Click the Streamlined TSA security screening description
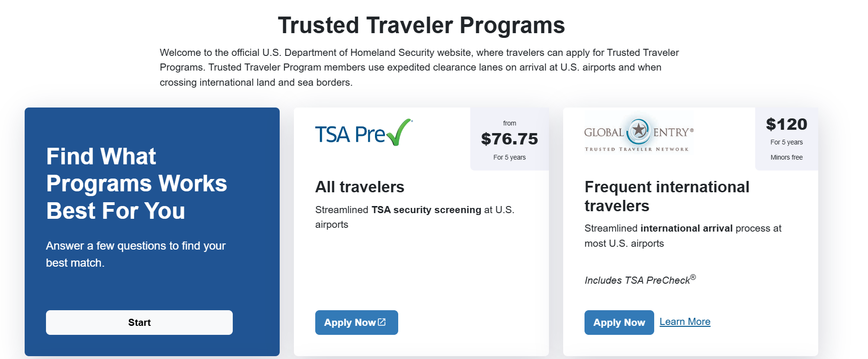 pyautogui.click(x=414, y=217)
